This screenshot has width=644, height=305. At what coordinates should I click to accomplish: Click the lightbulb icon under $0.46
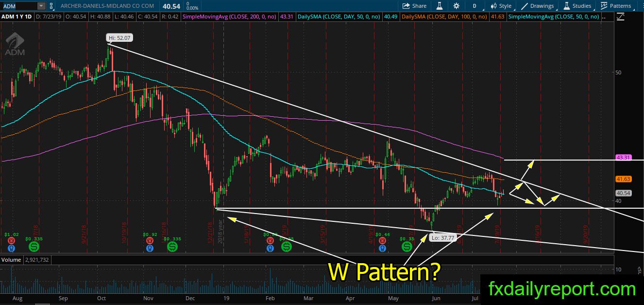(384, 248)
